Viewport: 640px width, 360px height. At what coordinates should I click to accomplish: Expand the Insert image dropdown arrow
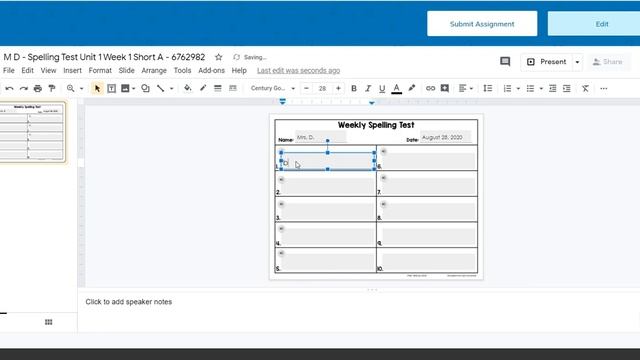(133, 89)
